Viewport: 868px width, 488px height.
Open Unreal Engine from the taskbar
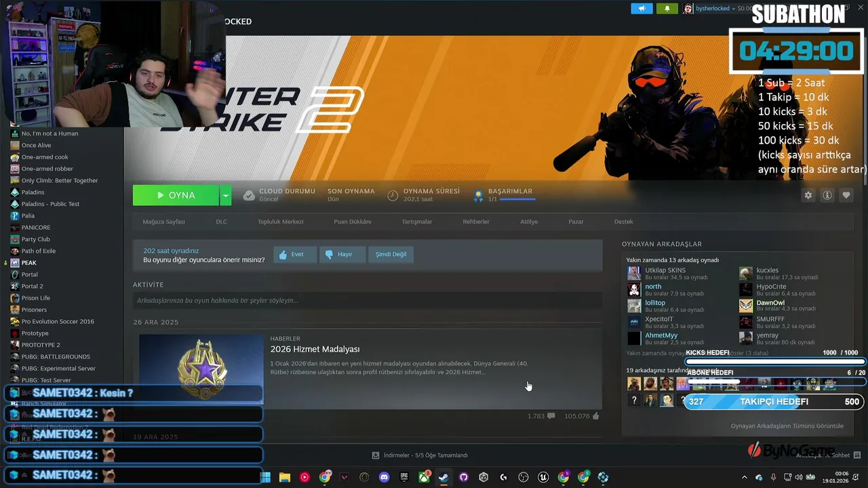543,477
